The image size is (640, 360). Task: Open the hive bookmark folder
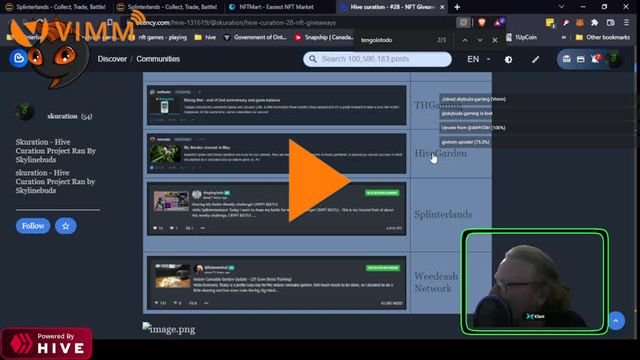pos(205,37)
